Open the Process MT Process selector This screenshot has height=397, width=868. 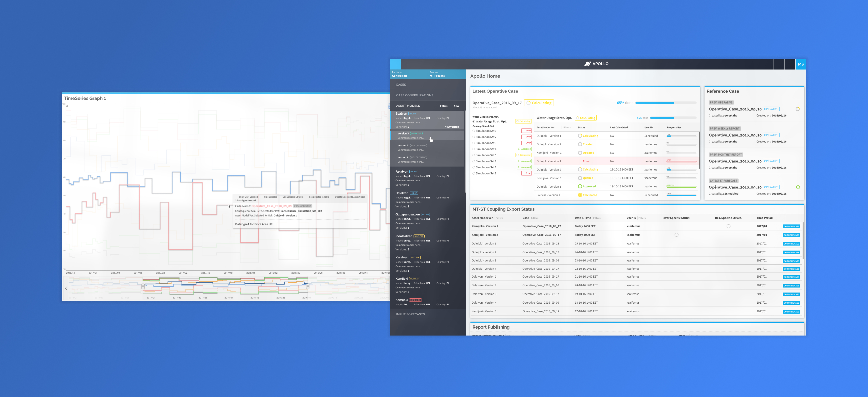point(447,74)
